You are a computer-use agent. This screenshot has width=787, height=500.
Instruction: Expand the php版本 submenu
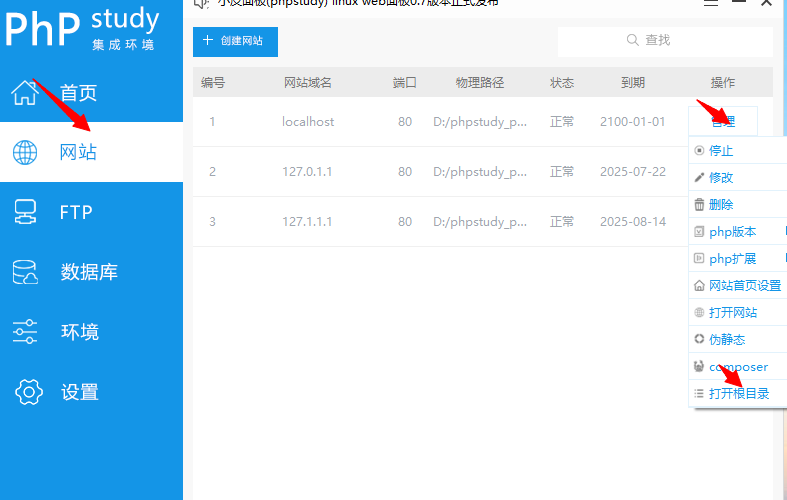738,231
